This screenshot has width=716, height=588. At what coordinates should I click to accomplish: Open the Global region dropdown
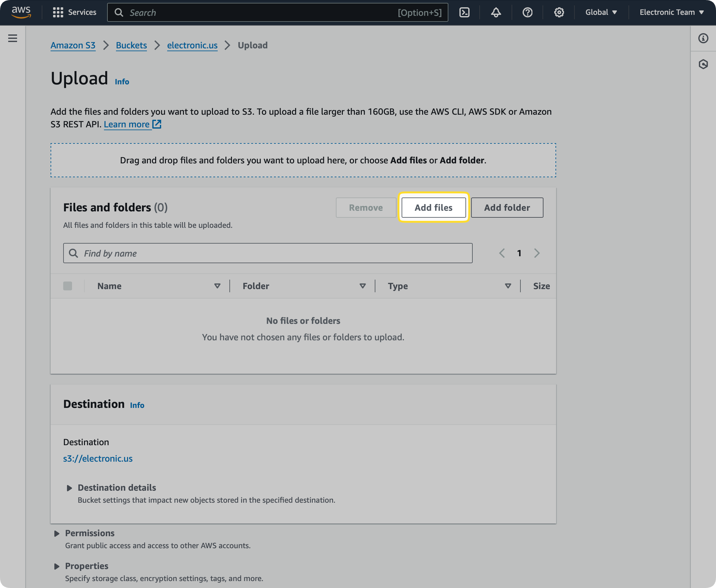coord(600,12)
